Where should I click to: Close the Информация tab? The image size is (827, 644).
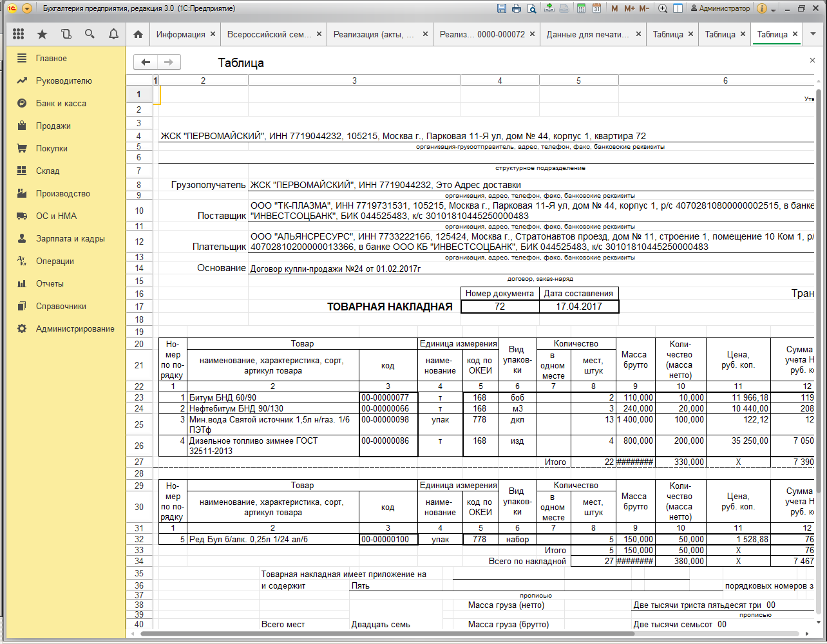(x=213, y=34)
